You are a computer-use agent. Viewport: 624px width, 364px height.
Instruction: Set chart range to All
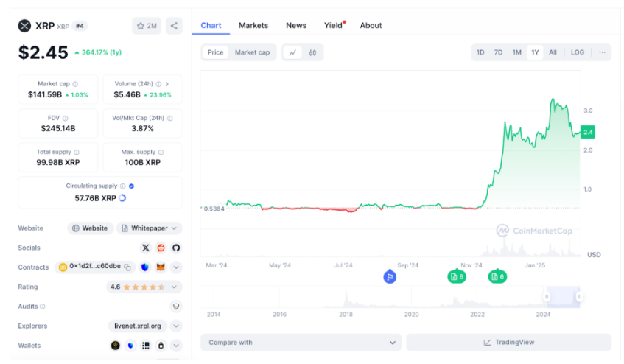click(x=553, y=52)
